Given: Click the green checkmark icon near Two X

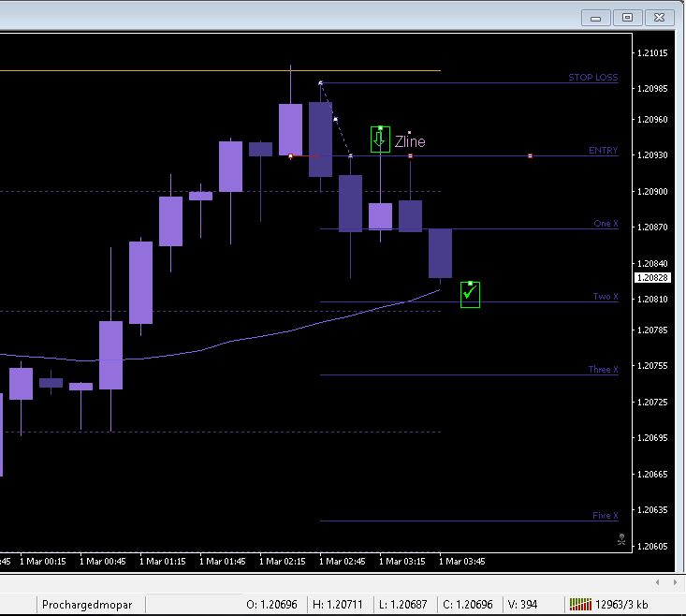Looking at the screenshot, I should point(470,295).
